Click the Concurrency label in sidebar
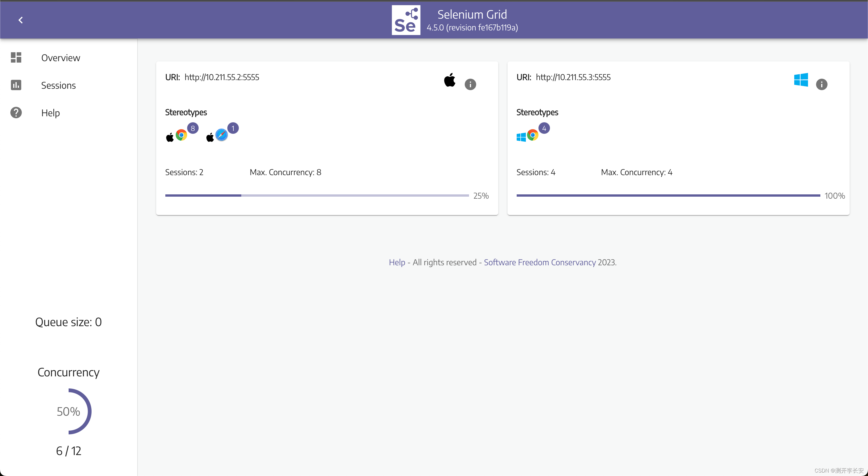 [68, 372]
